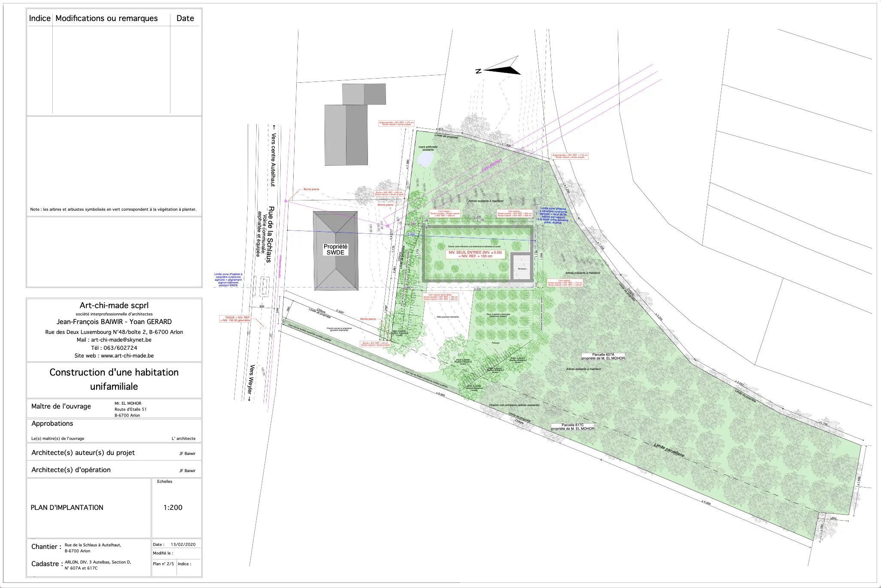This screenshot has height=588, width=881.
Task: Click the Propriété SWDE building label
Action: [335, 249]
